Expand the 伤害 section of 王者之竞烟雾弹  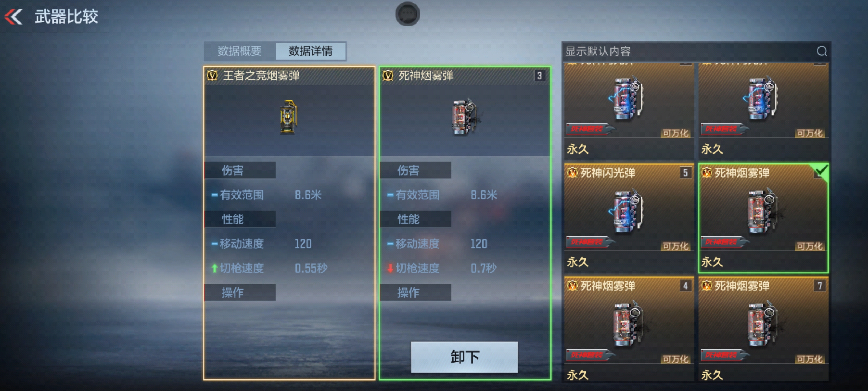(x=240, y=170)
